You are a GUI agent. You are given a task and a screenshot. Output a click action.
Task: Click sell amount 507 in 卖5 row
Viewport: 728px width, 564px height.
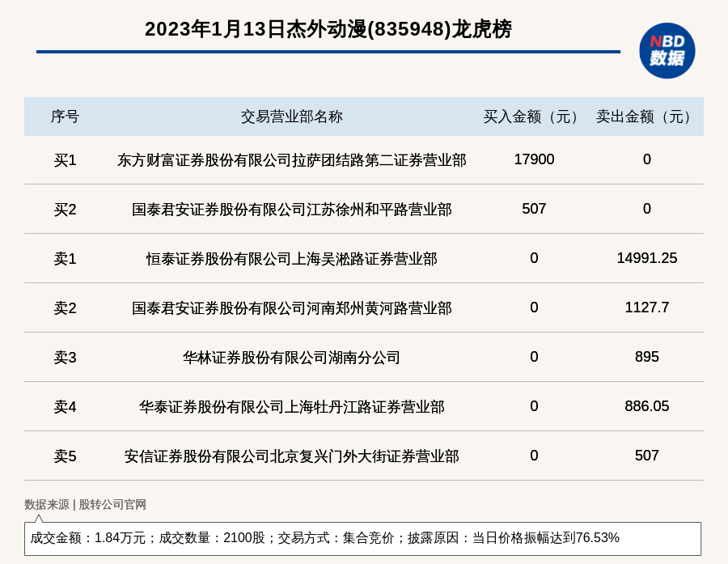pos(647,456)
